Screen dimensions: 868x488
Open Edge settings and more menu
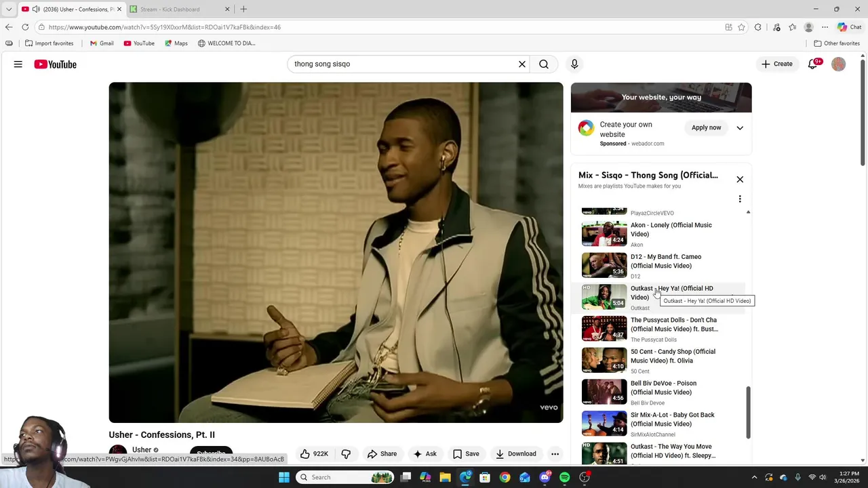click(825, 27)
